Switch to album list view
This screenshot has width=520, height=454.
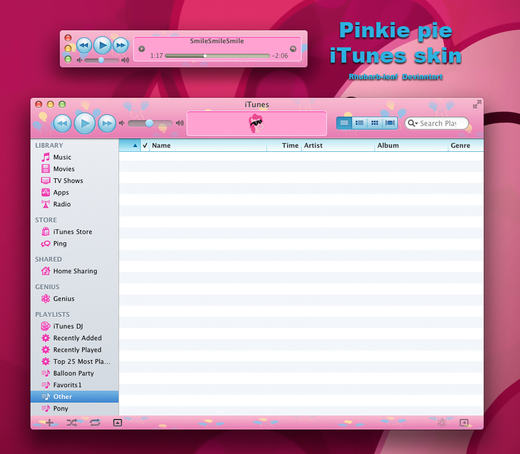[359, 123]
